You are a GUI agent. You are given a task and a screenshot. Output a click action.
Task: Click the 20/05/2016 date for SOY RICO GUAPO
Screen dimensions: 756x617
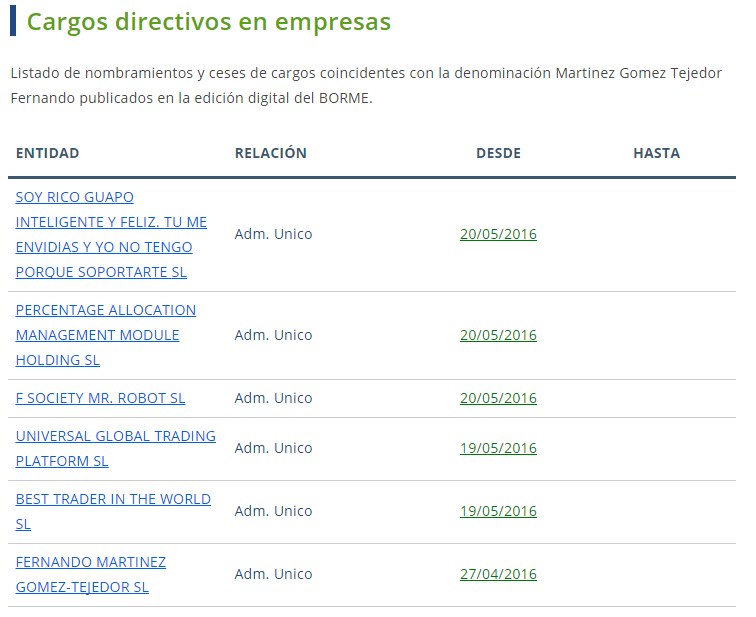(x=498, y=234)
